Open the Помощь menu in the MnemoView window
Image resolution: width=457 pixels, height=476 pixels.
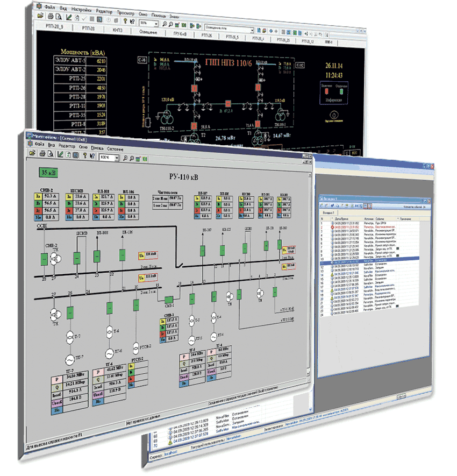pos(97,148)
